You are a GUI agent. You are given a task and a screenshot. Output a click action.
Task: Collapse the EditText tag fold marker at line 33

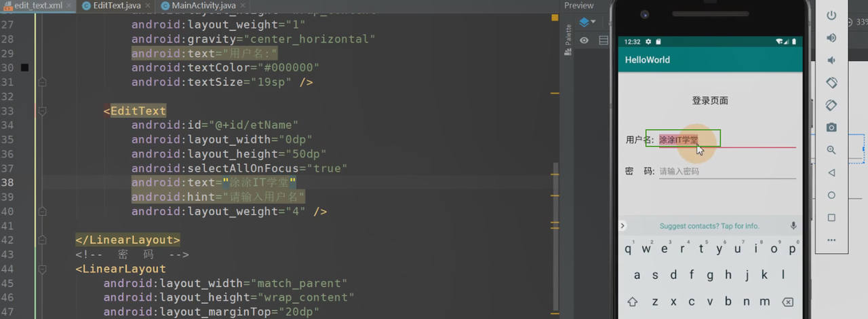42,111
